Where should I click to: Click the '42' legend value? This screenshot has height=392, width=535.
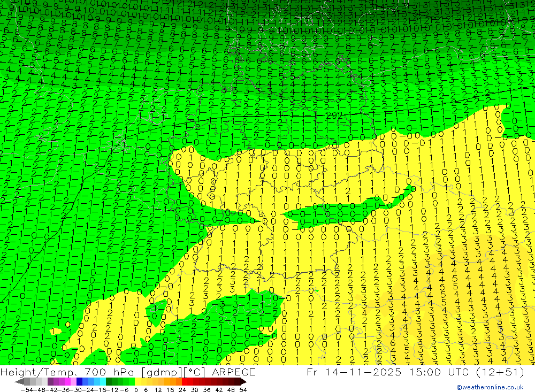[x=219, y=390]
